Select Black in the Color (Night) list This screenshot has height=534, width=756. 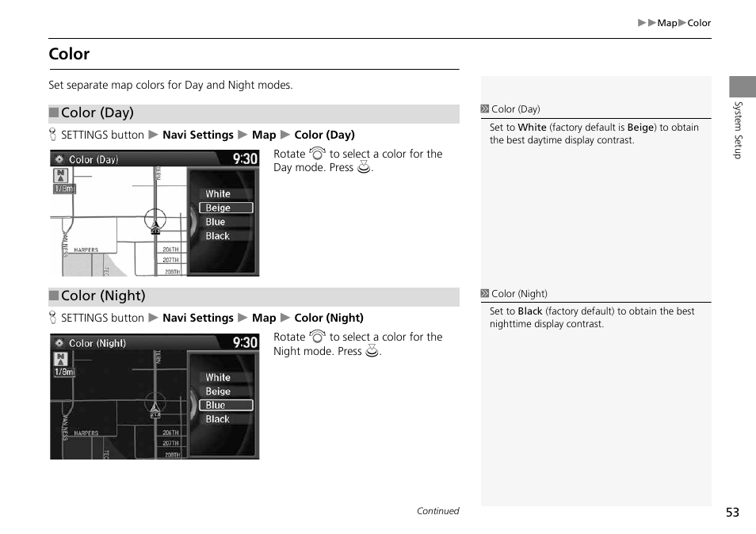(x=226, y=419)
